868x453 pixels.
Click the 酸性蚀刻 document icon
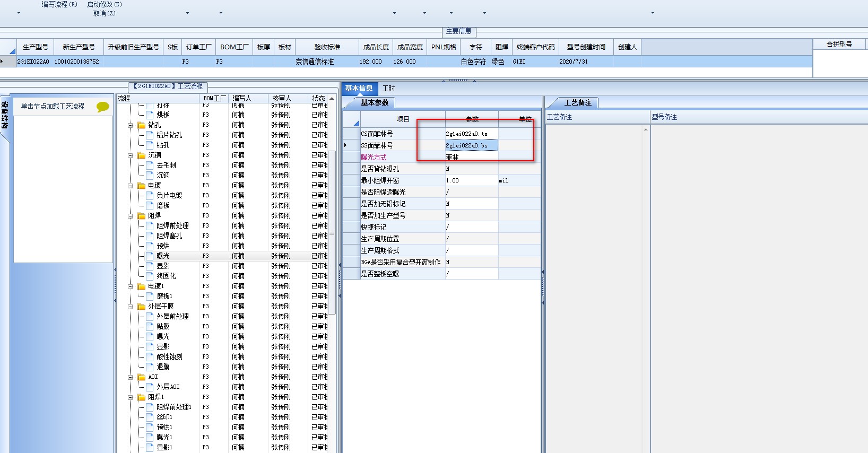tap(150, 356)
